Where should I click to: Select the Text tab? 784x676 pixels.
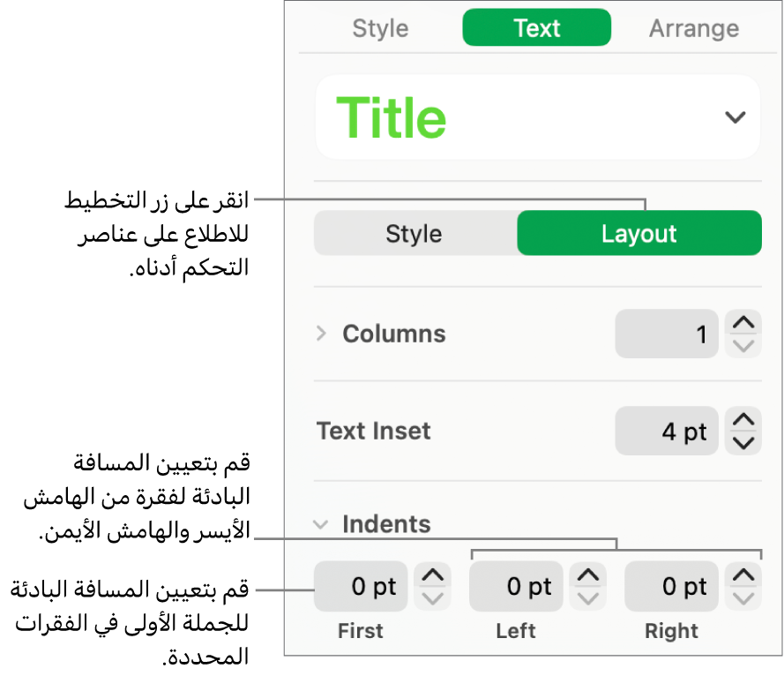click(x=536, y=28)
